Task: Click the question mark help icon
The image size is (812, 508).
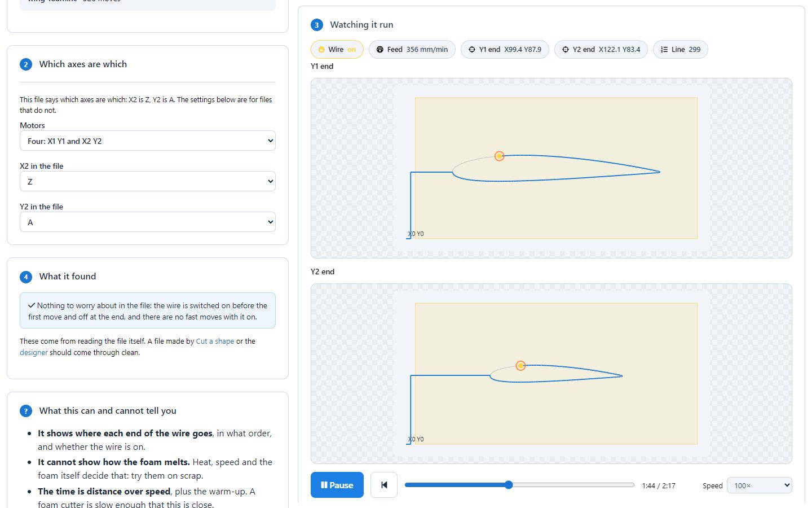Action: pyautogui.click(x=26, y=411)
